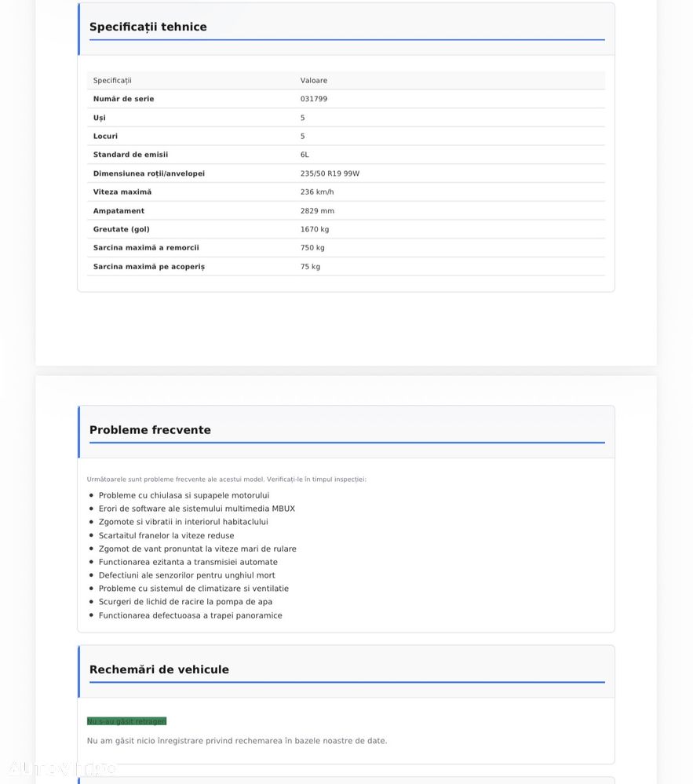Click the watermark logo at bottom left
The height and width of the screenshot is (784, 693).
coord(63,768)
